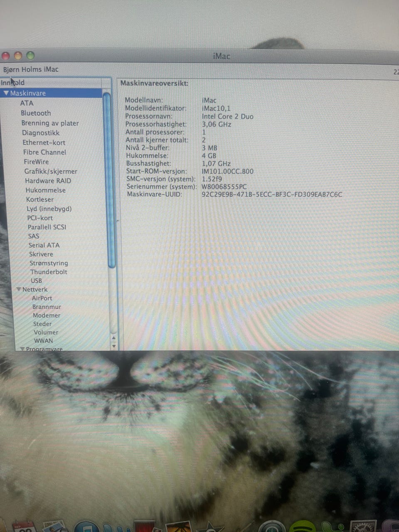Select Fibre Channel entry

(44, 152)
